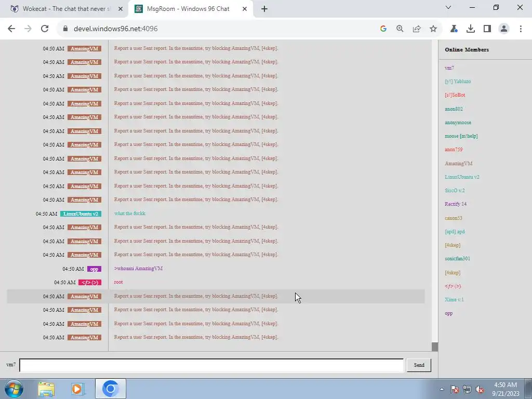Click the opp name tag in chat

(x=94, y=269)
